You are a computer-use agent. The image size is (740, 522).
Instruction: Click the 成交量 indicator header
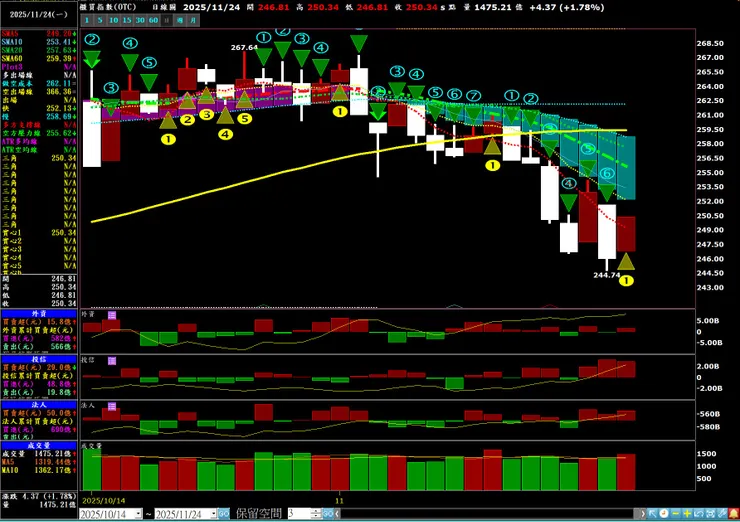pos(39,446)
